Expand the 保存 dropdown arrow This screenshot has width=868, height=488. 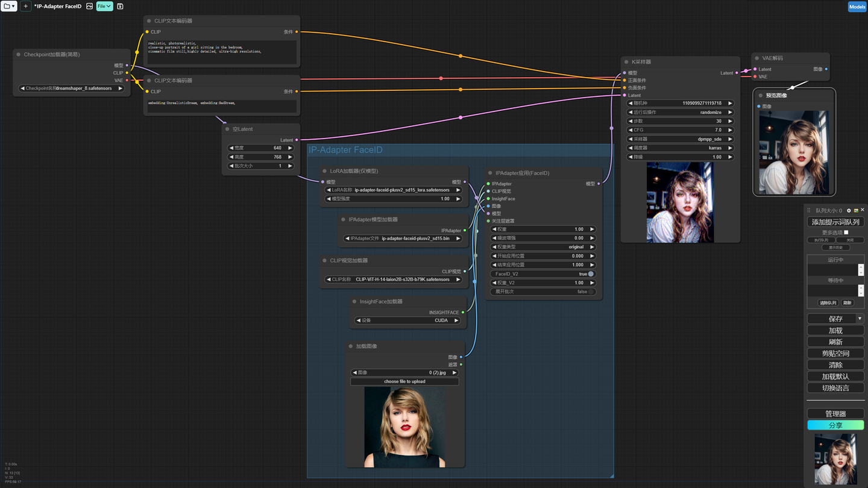tap(860, 319)
